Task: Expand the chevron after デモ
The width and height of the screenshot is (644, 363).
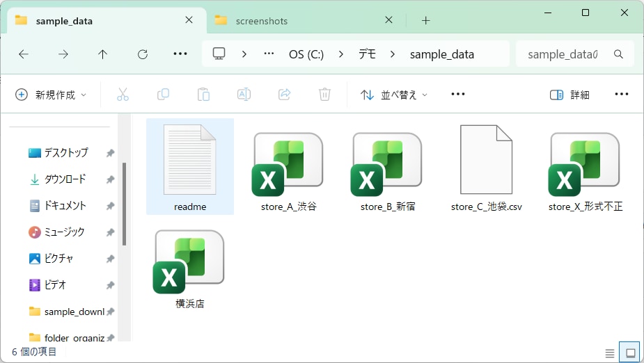Action: pyautogui.click(x=393, y=54)
